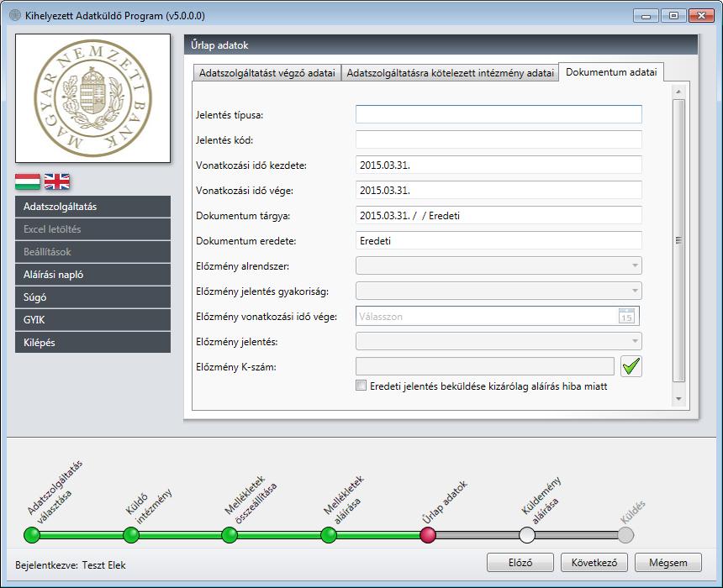Click the grey Küldés step marker
The height and width of the screenshot is (588, 723).
[x=625, y=535]
